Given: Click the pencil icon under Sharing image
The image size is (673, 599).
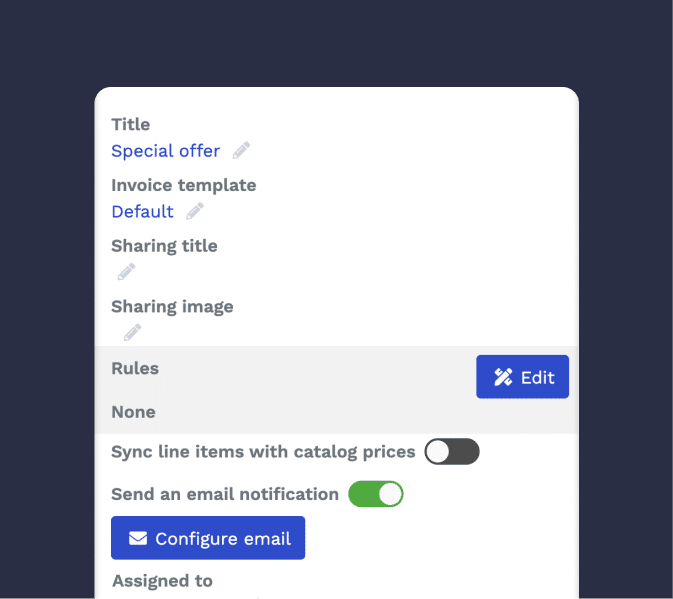Looking at the screenshot, I should [x=132, y=333].
